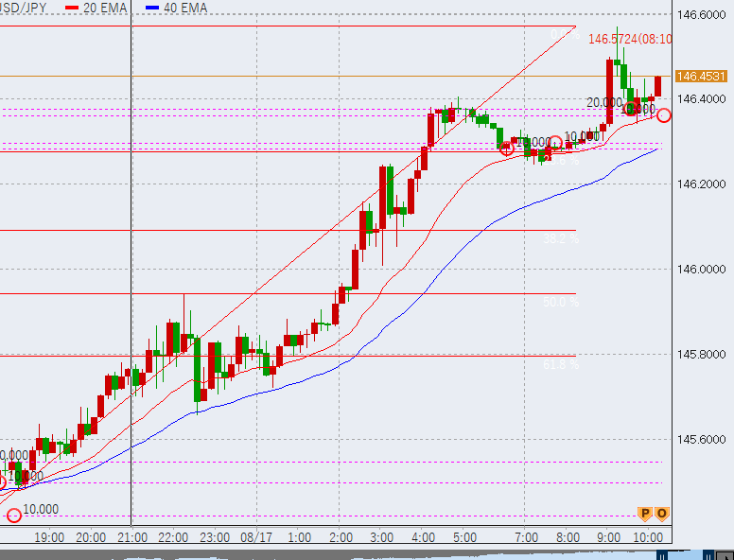The width and height of the screenshot is (734, 560).
Task: Select the 61.8 % Fibonacci level label
Action: [561, 364]
